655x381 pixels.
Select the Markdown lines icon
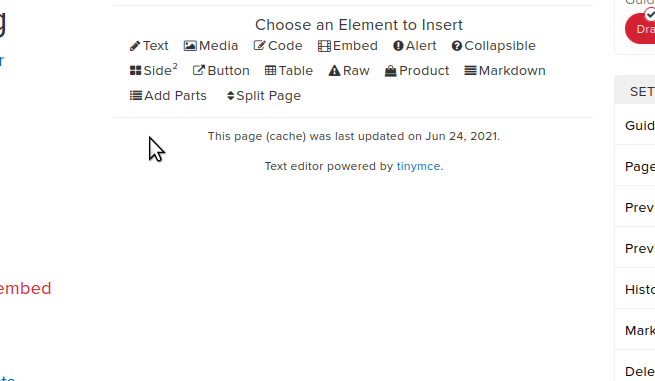(x=470, y=71)
